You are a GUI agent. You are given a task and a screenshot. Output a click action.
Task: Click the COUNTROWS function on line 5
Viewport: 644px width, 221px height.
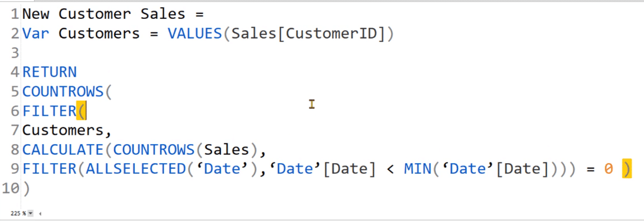point(63,92)
